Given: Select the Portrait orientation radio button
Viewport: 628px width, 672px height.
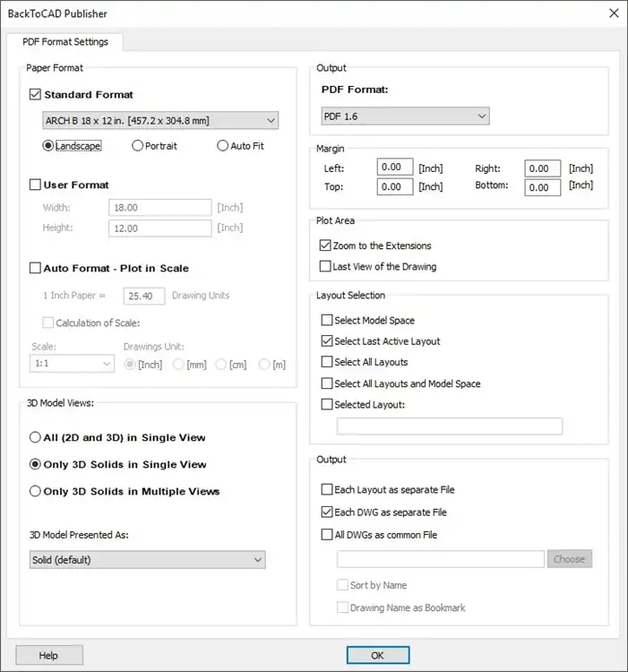Looking at the screenshot, I should click(x=137, y=146).
